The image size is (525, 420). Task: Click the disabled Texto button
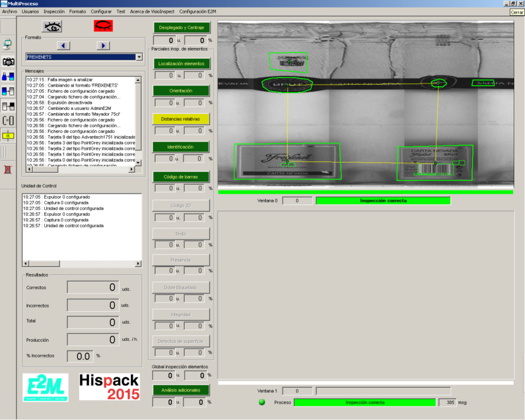click(181, 233)
